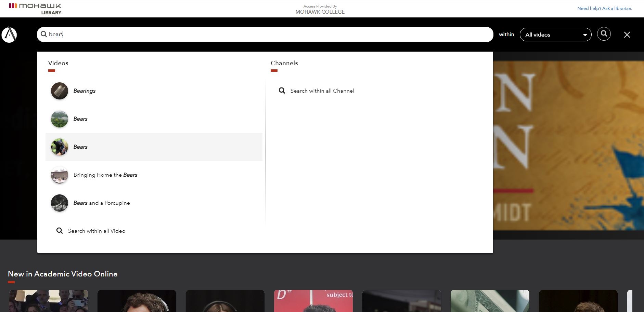Click the dropdown arrow in All videos selector
The image size is (644, 312).
[x=585, y=35]
